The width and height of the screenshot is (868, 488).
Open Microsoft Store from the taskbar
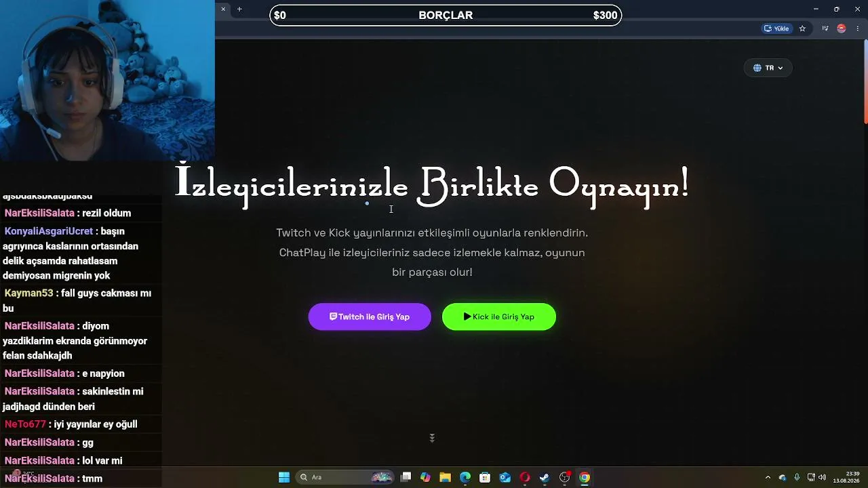(485, 477)
